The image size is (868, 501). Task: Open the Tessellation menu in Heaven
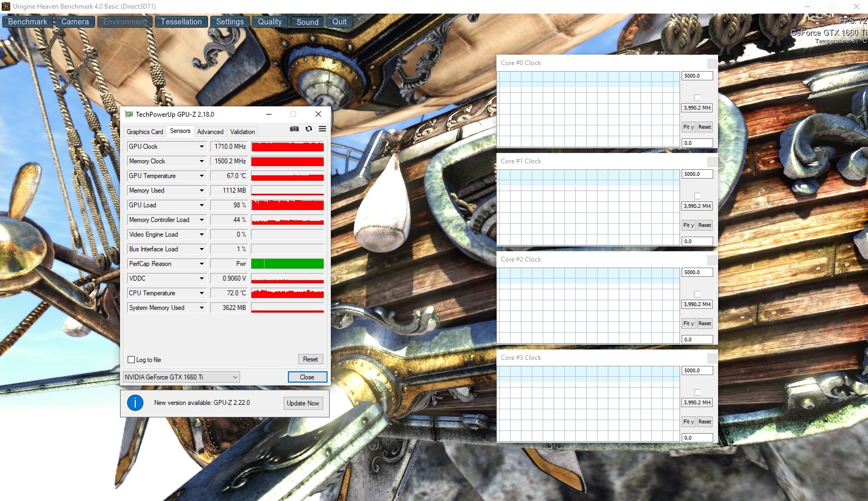pos(181,22)
